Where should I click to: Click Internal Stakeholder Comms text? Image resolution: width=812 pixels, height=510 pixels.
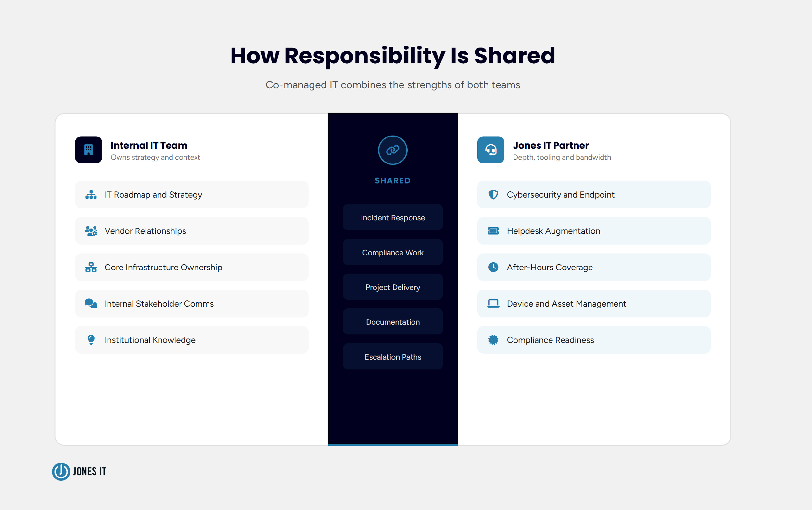click(159, 304)
